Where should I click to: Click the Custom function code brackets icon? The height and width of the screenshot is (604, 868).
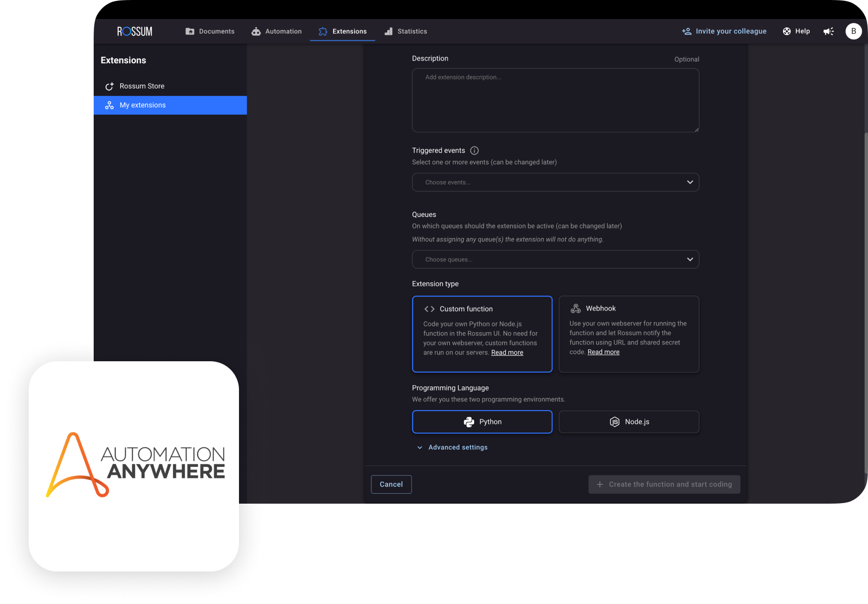pyautogui.click(x=429, y=309)
